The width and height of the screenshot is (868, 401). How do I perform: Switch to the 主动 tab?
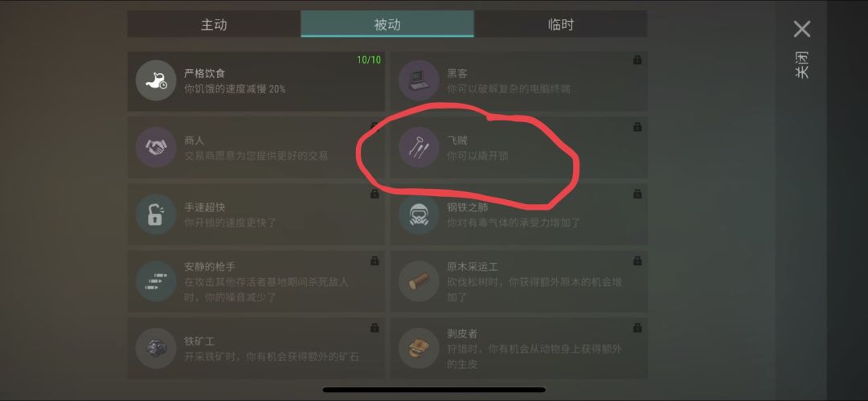[214, 24]
